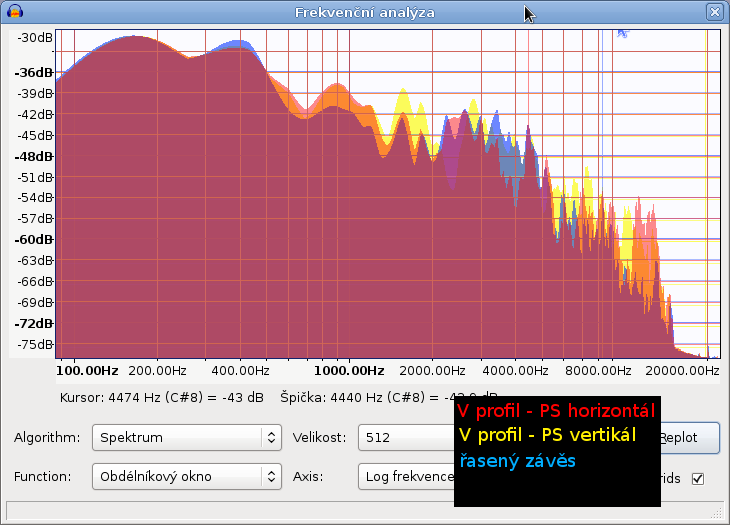Click the 'Algorithm:' label

tap(47, 438)
